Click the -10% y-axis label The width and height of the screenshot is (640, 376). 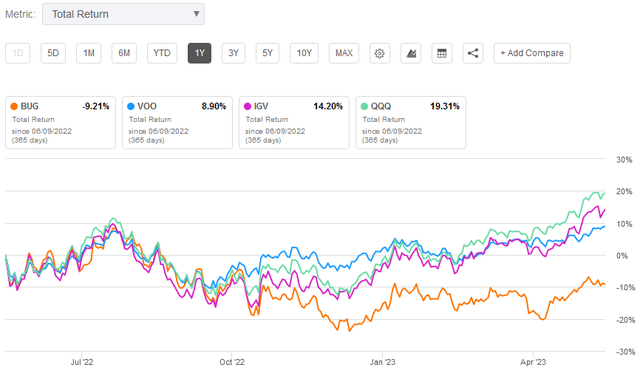point(625,288)
